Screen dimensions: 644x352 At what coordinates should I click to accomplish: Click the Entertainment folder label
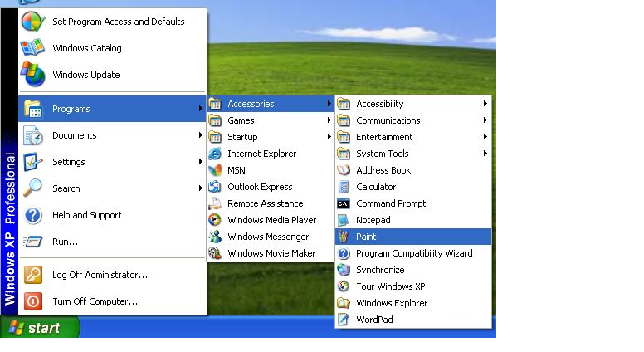(384, 137)
